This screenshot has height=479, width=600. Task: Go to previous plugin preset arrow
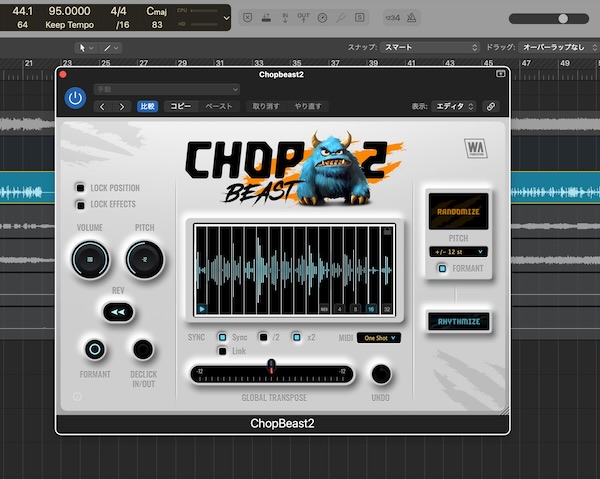(x=102, y=107)
